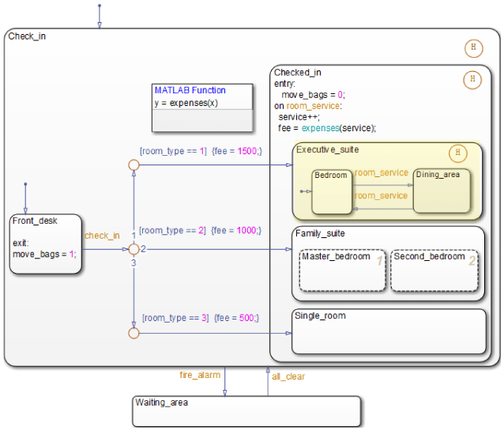504x431 pixels.
Task: Click the all_clear transition label
Action: [x=288, y=376]
